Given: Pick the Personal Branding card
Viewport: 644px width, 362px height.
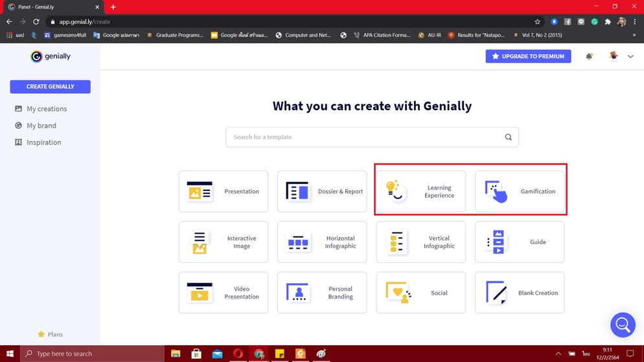Looking at the screenshot, I should 322,293.
